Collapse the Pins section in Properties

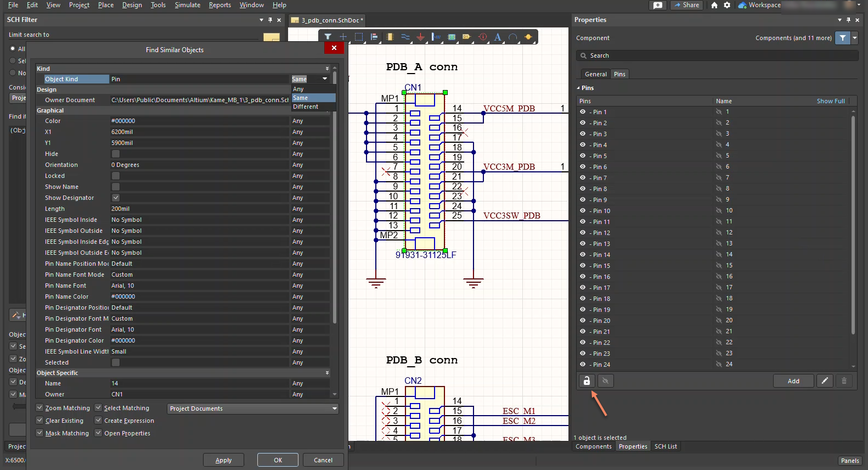click(x=578, y=88)
